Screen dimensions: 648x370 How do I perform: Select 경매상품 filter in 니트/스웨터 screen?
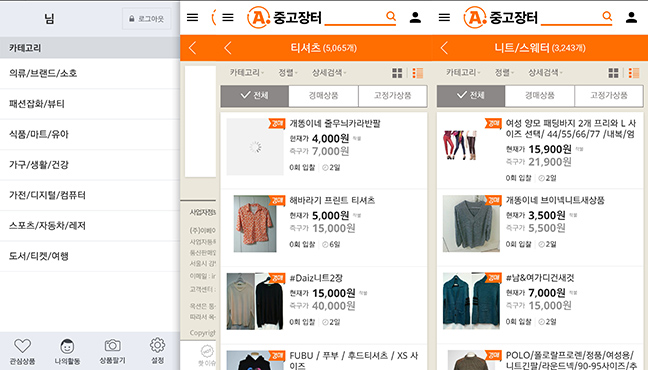pyautogui.click(x=539, y=96)
